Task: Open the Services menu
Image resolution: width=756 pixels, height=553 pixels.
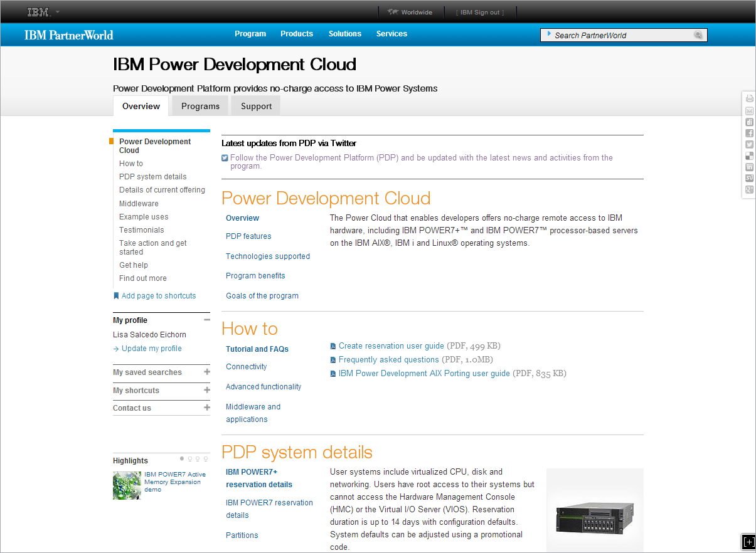Action: tap(391, 34)
